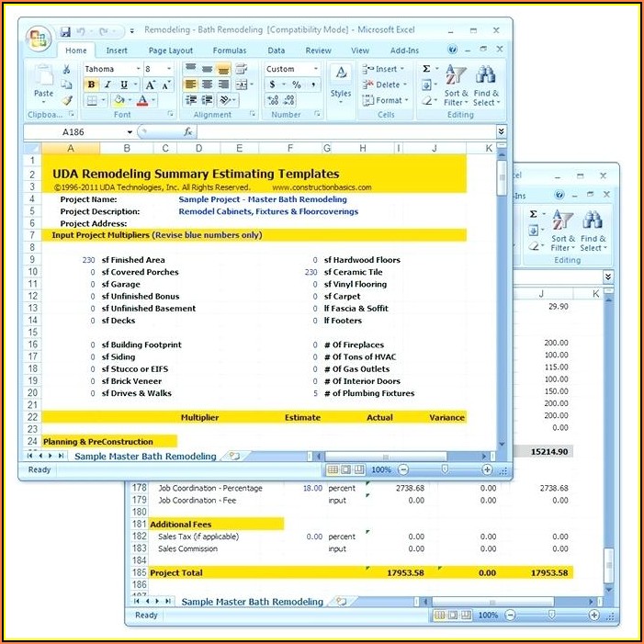Align text left
The image size is (644, 644).
(x=190, y=85)
